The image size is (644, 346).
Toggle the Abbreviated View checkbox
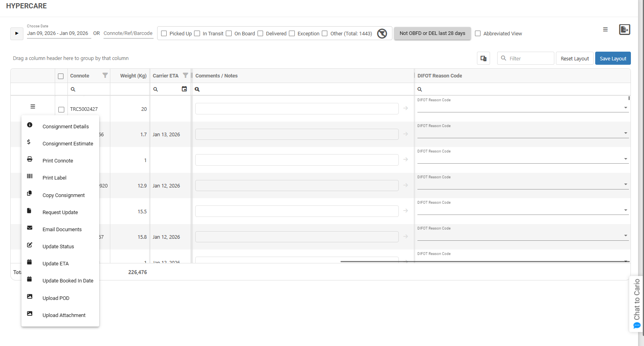coord(478,34)
